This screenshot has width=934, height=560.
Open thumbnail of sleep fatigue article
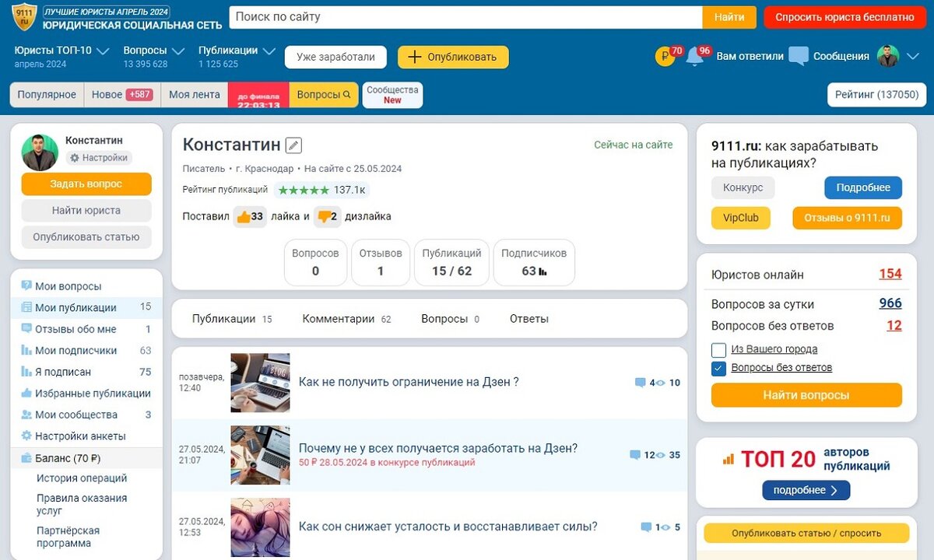261,527
